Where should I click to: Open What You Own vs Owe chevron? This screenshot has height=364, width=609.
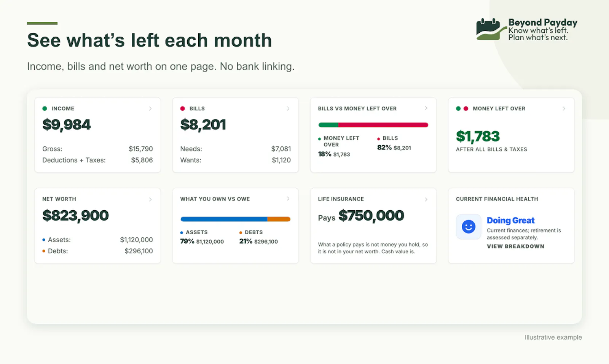click(288, 199)
